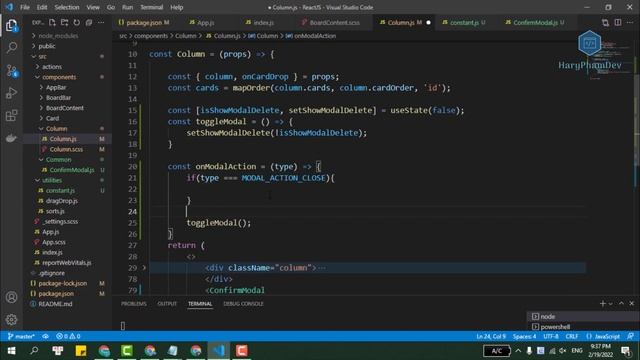Open Column.scss in the explorer

[x=66, y=149]
